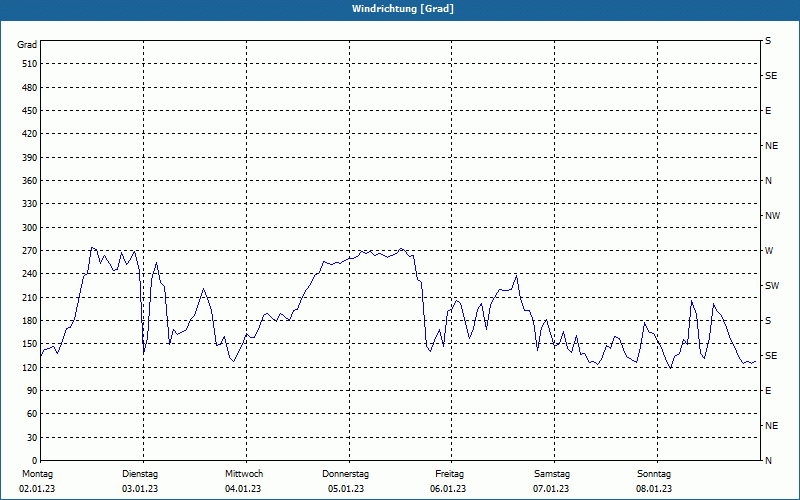Viewport: 800px width, 500px height.
Task: Click the 'Mittwoch' day label
Action: point(244,474)
